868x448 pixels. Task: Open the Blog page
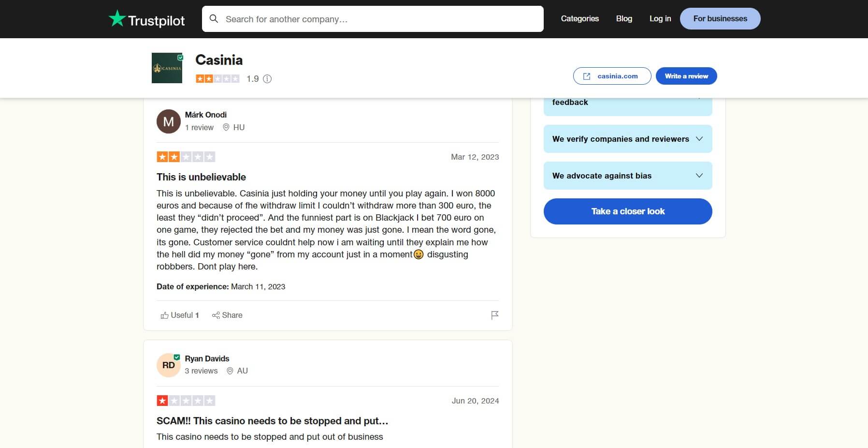(x=624, y=18)
